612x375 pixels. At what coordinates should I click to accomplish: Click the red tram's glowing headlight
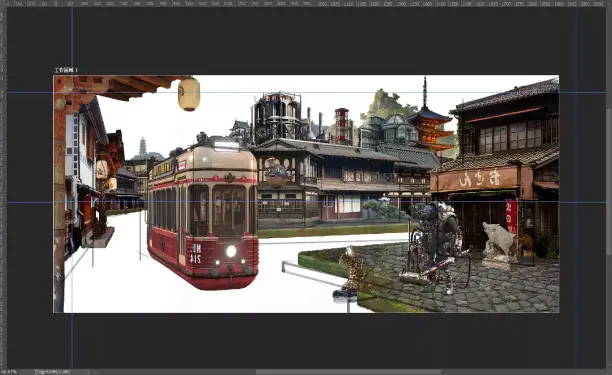(231, 251)
